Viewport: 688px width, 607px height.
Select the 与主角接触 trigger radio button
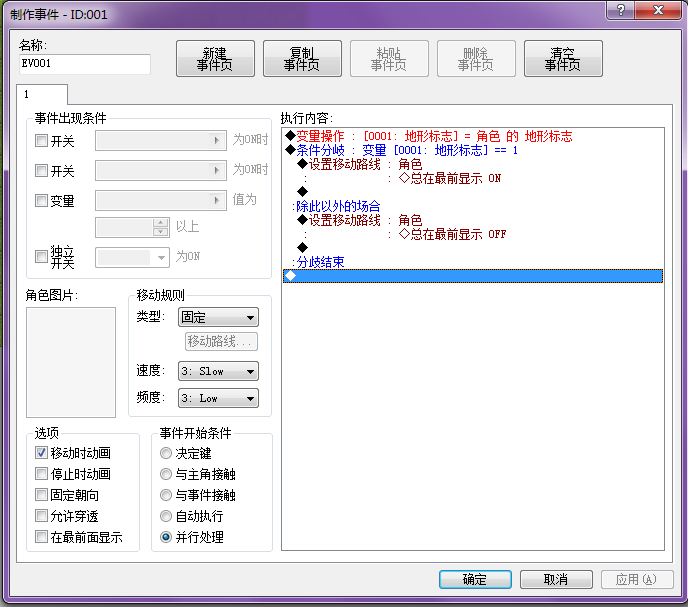[x=166, y=474]
